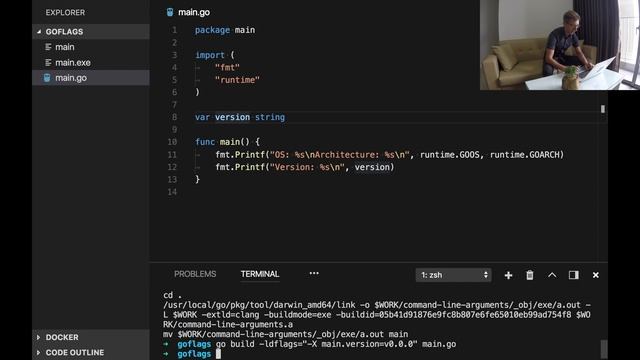Switch to the PROBLEMS panel tab
This screenshot has width=640, height=360.
point(195,274)
